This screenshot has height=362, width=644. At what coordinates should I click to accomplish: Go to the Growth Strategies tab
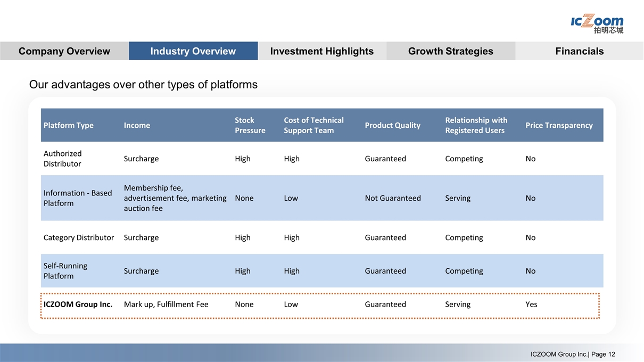point(450,51)
